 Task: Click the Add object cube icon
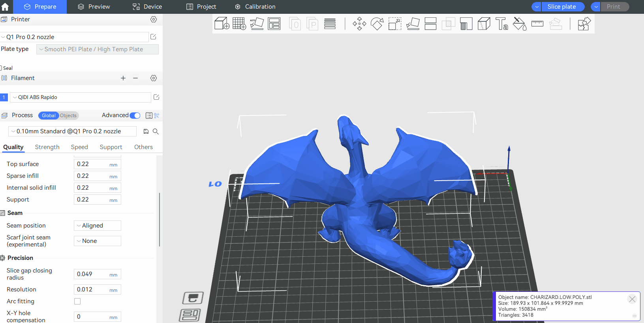222,24
